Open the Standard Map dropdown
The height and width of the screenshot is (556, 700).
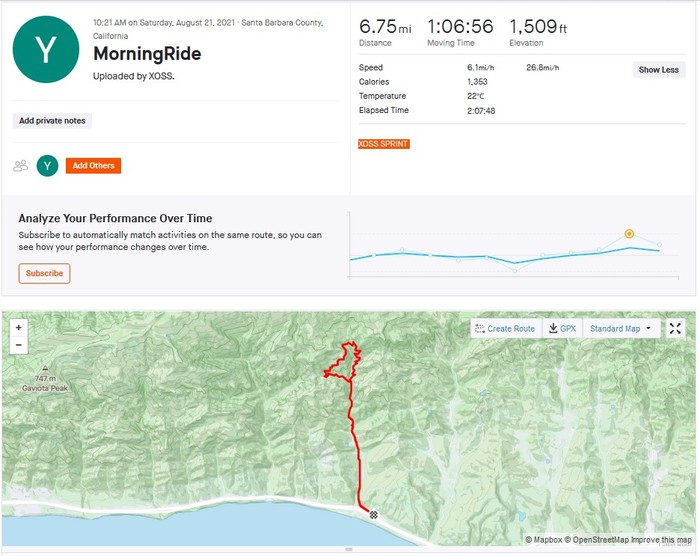click(620, 328)
